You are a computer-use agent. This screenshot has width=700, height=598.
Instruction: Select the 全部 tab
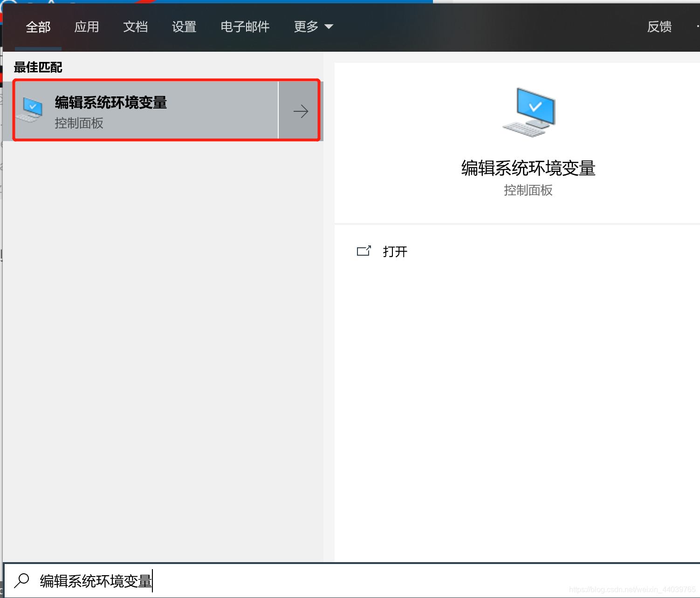coord(38,27)
